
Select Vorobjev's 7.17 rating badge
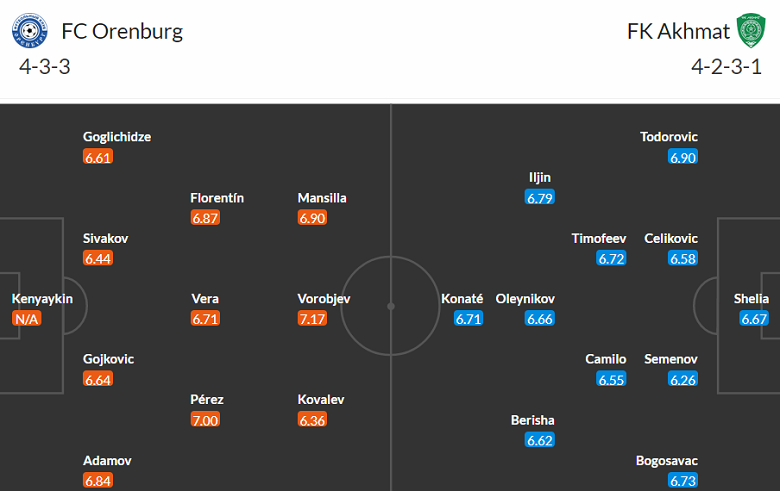coord(314,319)
